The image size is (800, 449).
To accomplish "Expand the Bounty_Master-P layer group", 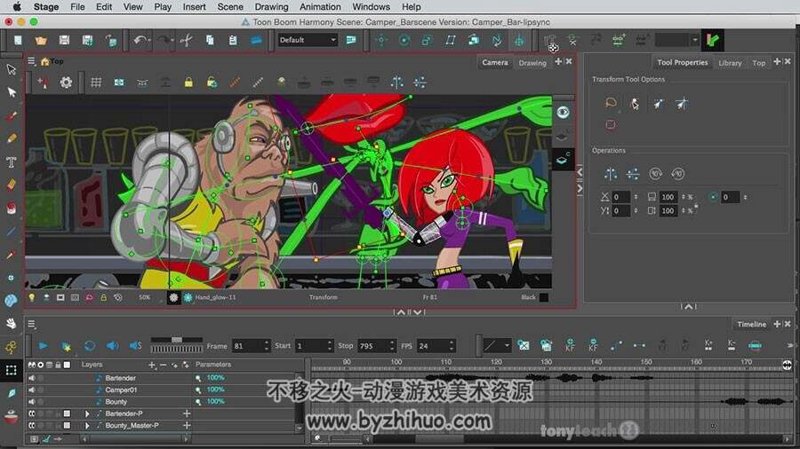I will coord(87,426).
